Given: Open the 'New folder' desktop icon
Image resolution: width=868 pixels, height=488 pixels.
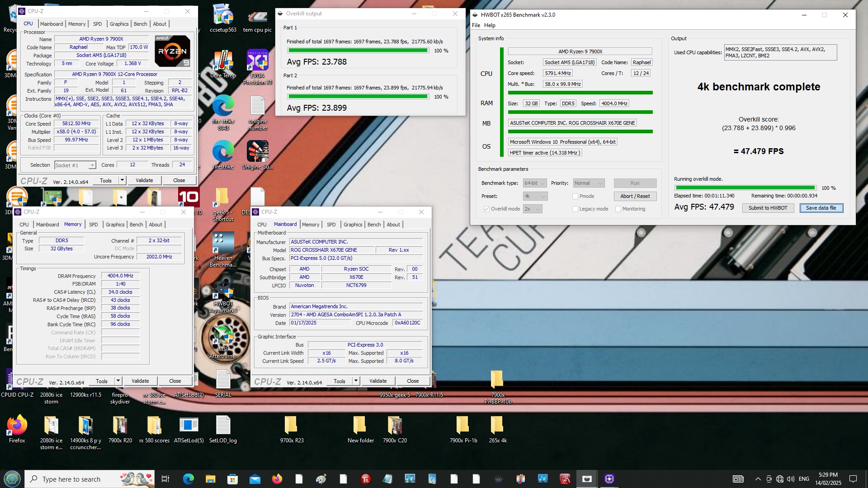Looking at the screenshot, I should [x=360, y=429].
